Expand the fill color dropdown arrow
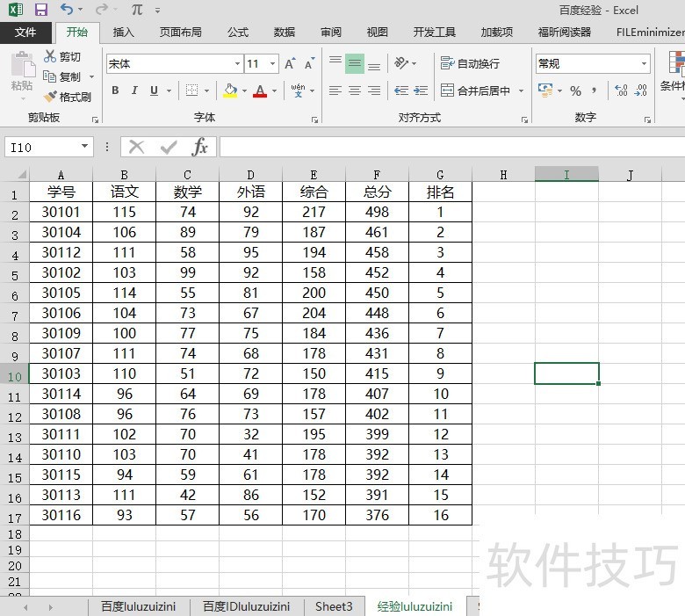 [244, 91]
